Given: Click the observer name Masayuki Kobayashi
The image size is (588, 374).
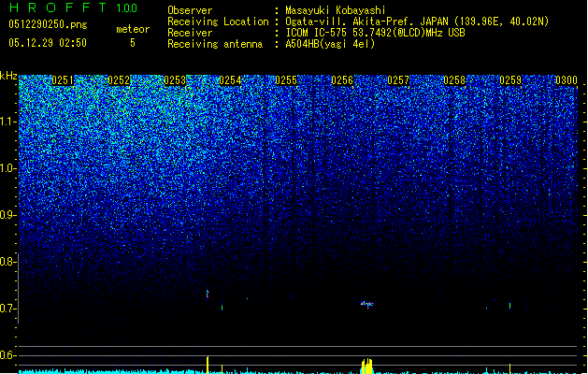Looking at the screenshot, I should pyautogui.click(x=336, y=10).
